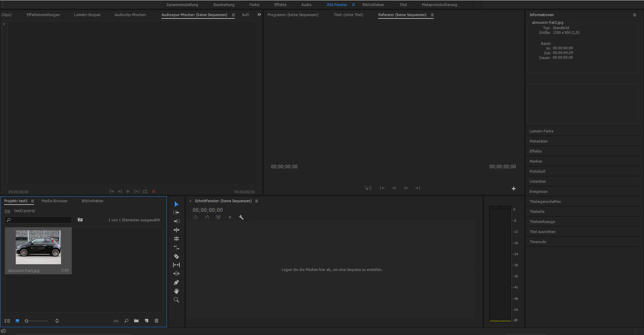Go up one folder level icon
The image size is (644, 335).
7,211
